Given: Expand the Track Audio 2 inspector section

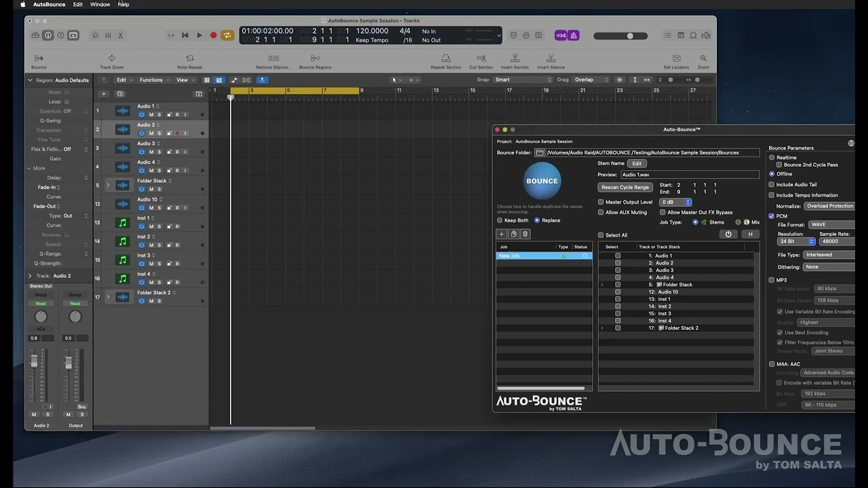Looking at the screenshot, I should [30, 276].
